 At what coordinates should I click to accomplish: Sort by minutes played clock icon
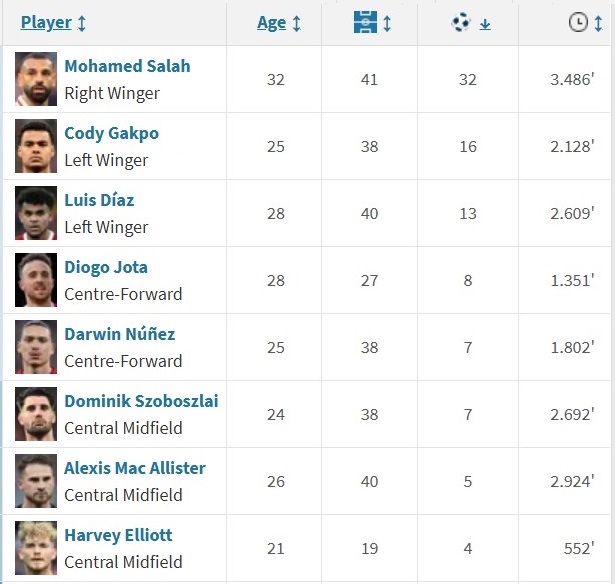578,23
